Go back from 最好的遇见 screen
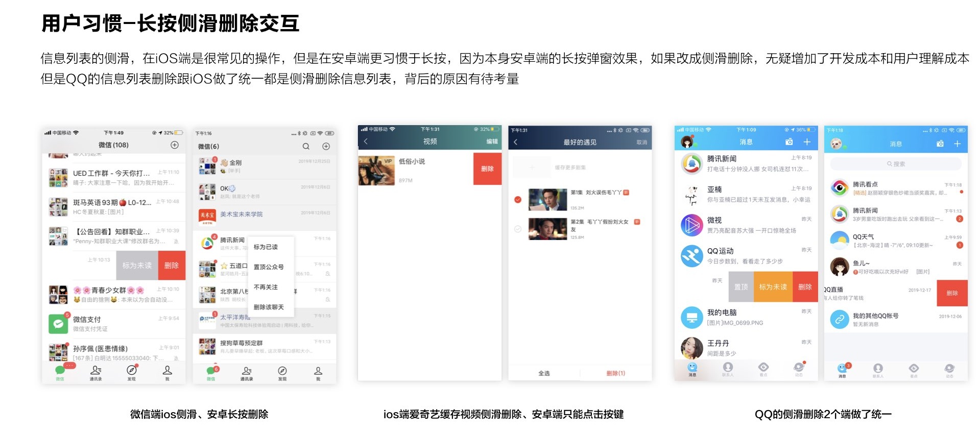The image size is (980, 431). pyautogui.click(x=516, y=142)
